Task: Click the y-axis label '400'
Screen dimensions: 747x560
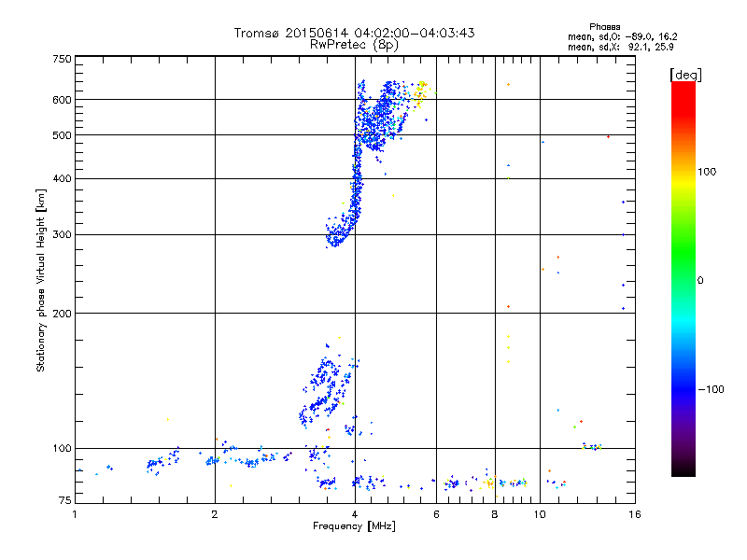Action: click(62, 178)
